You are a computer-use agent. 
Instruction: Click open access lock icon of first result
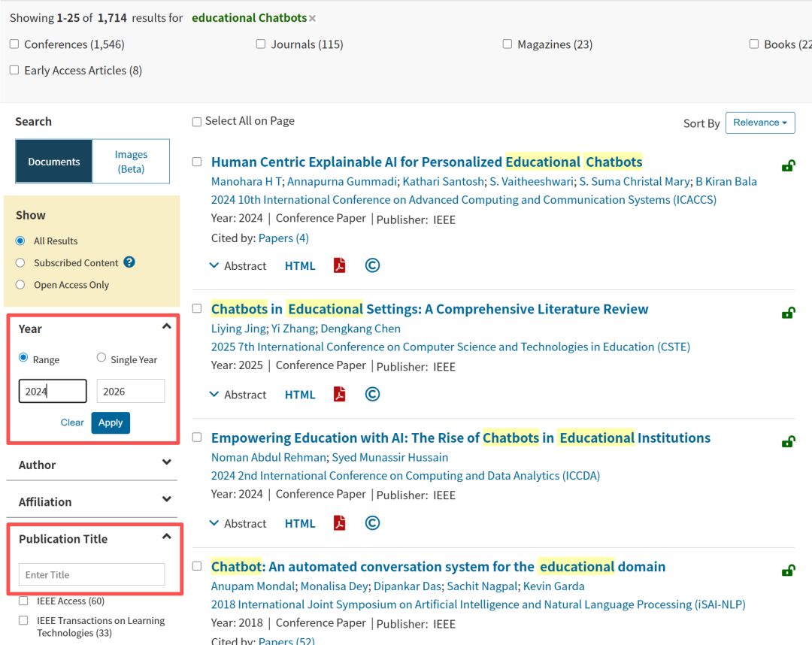click(788, 166)
